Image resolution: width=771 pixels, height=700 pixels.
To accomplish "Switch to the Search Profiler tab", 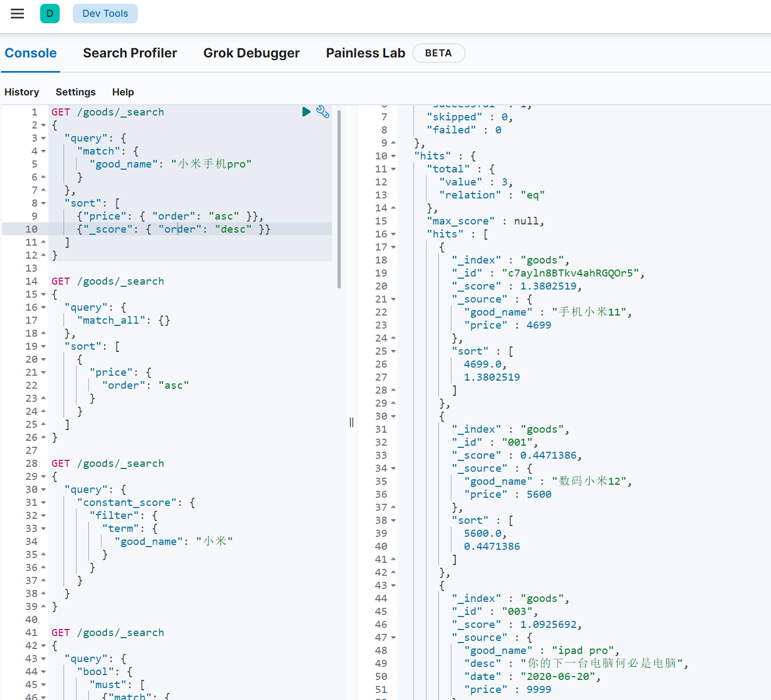I will pyautogui.click(x=130, y=53).
